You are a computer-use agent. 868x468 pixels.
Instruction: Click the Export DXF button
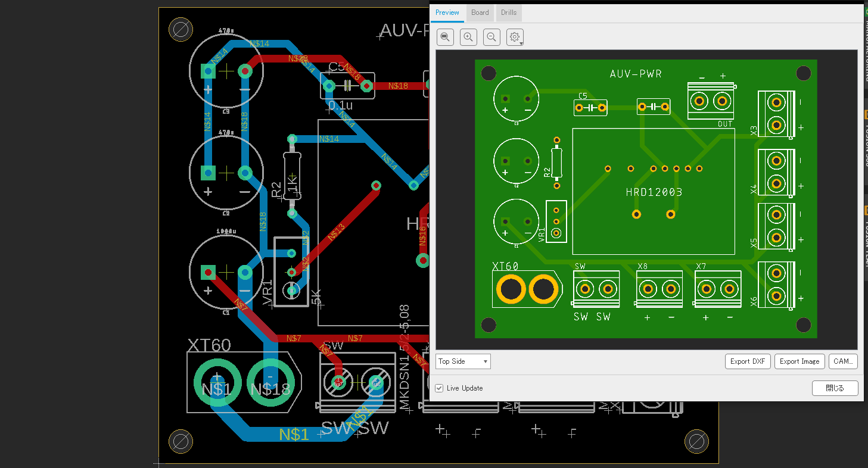pos(748,361)
